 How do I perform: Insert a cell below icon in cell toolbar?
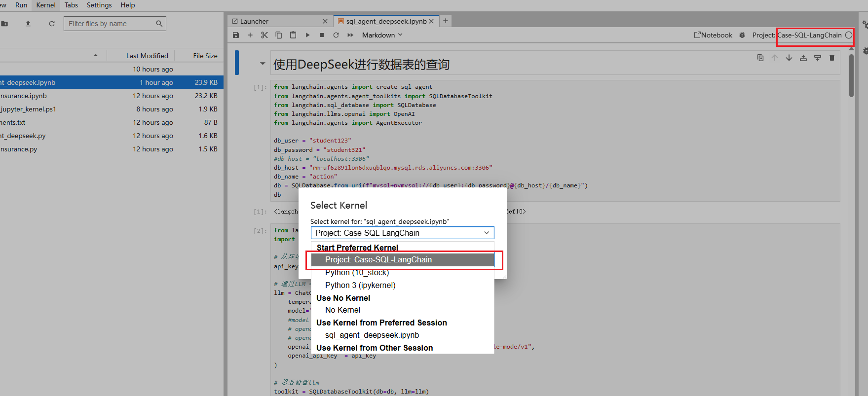(818, 58)
